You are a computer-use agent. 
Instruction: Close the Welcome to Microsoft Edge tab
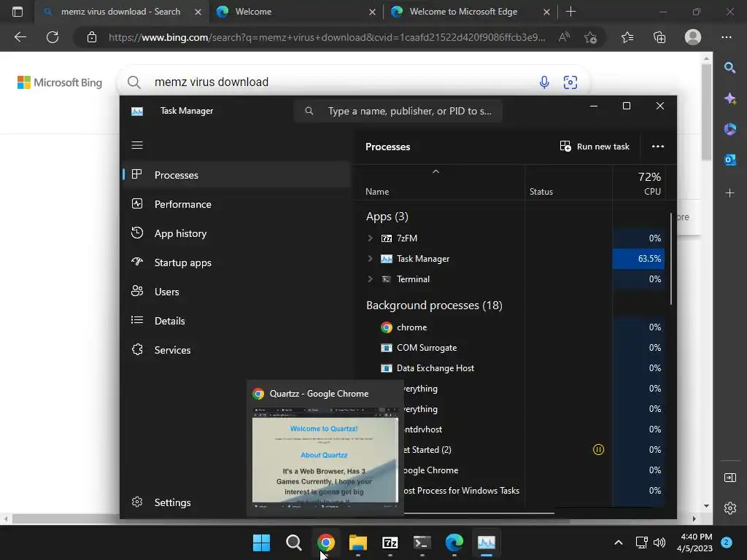tap(546, 12)
